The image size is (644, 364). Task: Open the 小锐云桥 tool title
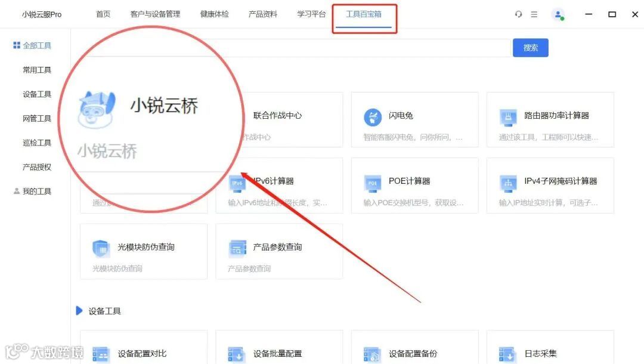tap(165, 106)
